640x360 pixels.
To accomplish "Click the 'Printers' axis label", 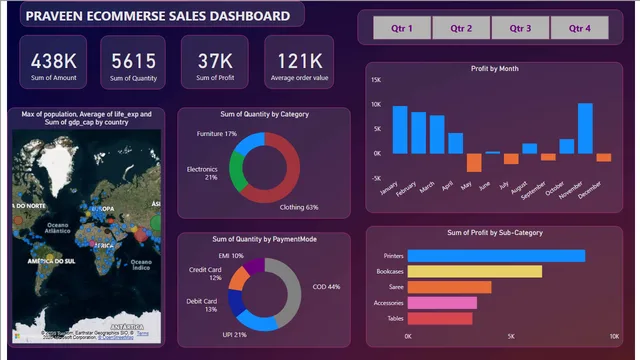I will coord(393,256).
